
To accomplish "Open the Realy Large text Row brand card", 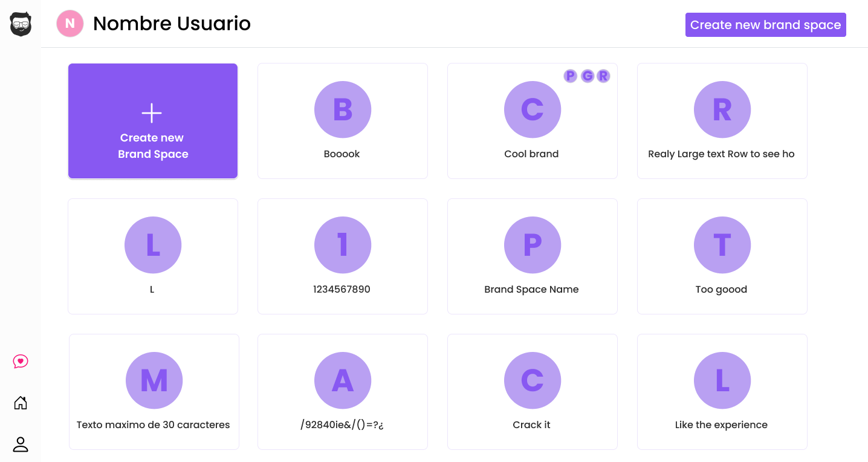I will 722,121.
